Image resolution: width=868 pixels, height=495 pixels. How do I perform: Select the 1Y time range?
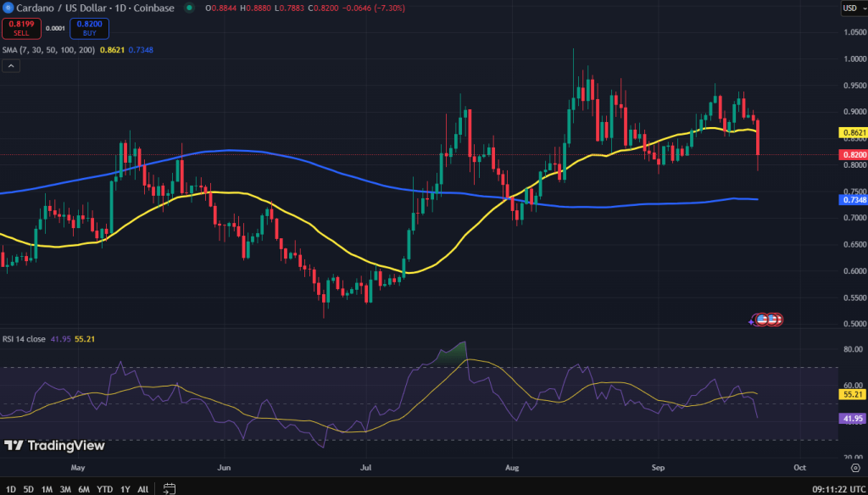click(x=125, y=489)
